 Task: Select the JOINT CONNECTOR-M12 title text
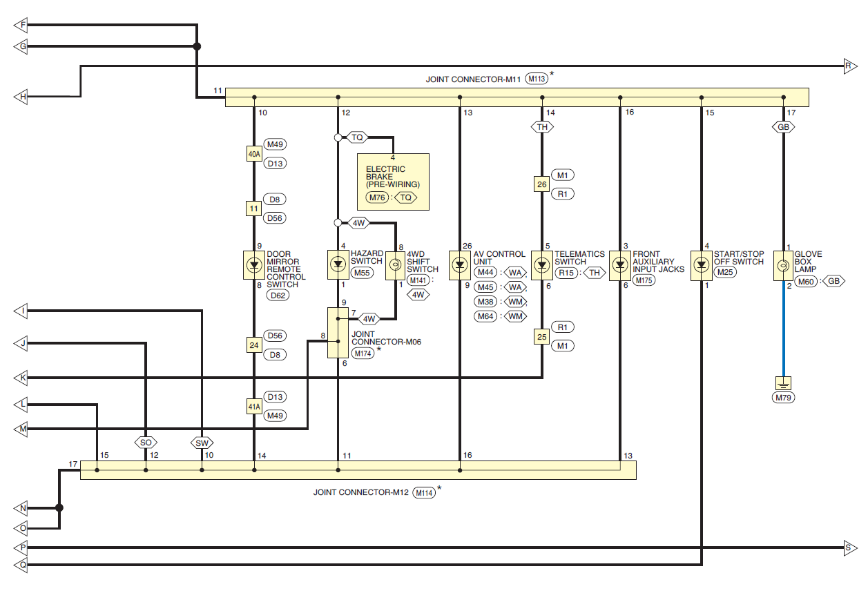360,493
